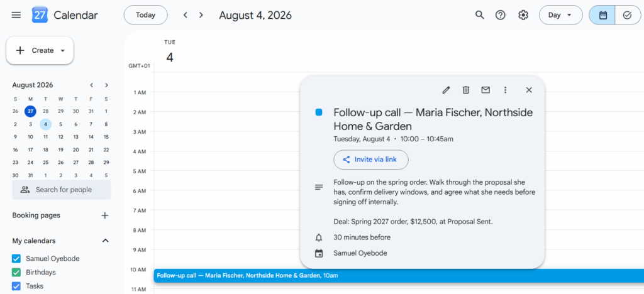Click the Deal: Spring 2027 order line
The width and height of the screenshot is (644, 294).
point(413,222)
